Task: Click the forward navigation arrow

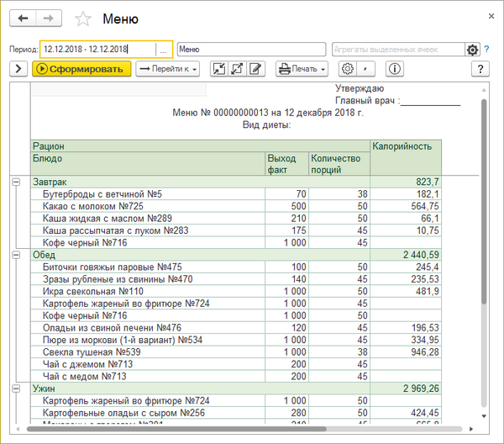Action: (x=50, y=18)
